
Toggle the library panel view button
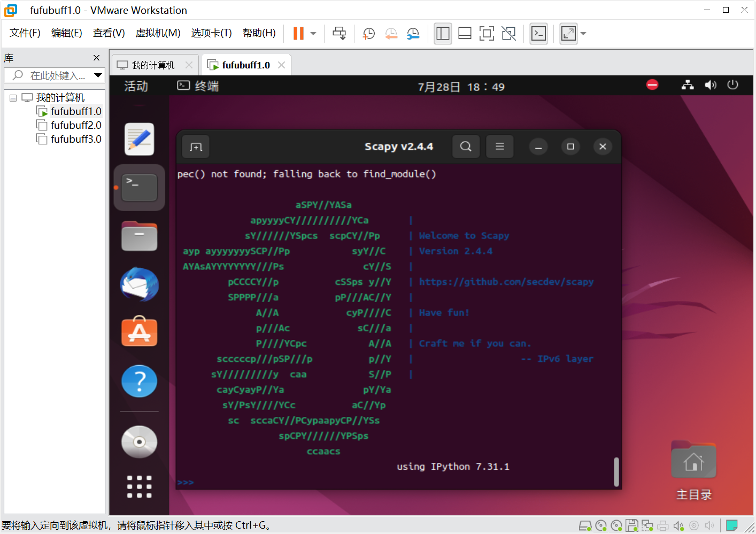[443, 34]
